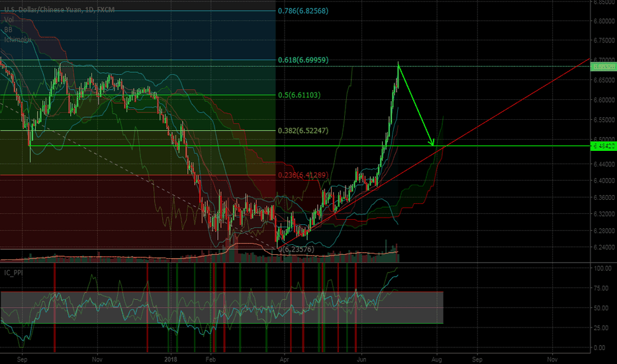The width and height of the screenshot is (617, 364).
Task: Click 50.00 on the indicator scale
Action: [601, 308]
